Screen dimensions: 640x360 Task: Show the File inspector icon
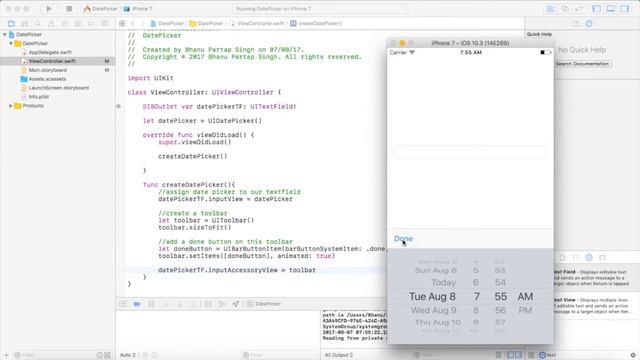pos(576,24)
